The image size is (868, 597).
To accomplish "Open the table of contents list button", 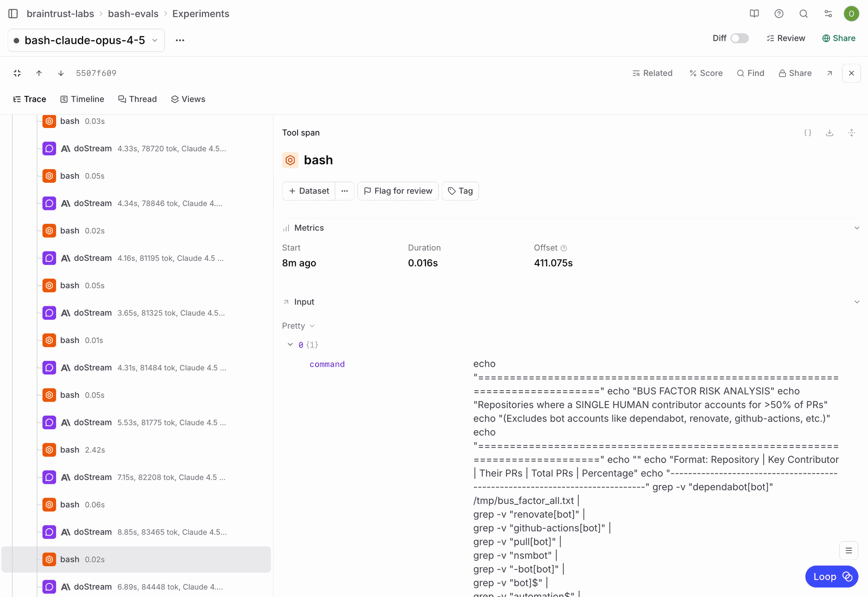I will 849,550.
